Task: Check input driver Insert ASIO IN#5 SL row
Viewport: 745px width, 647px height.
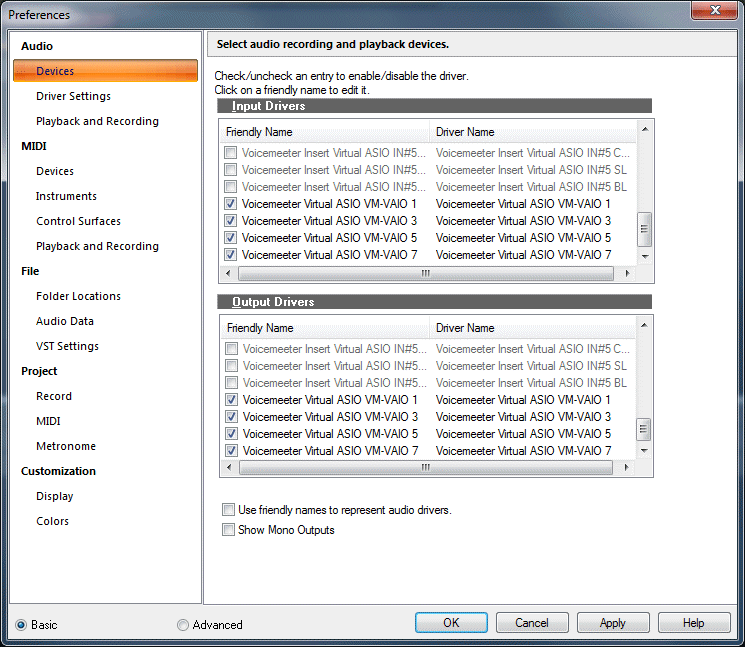Action: pos(230,170)
